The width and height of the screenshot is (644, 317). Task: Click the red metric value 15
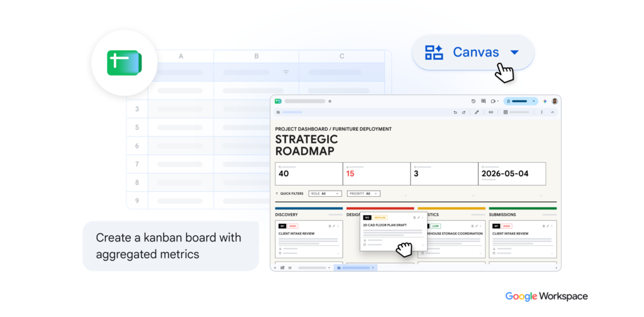point(350,174)
